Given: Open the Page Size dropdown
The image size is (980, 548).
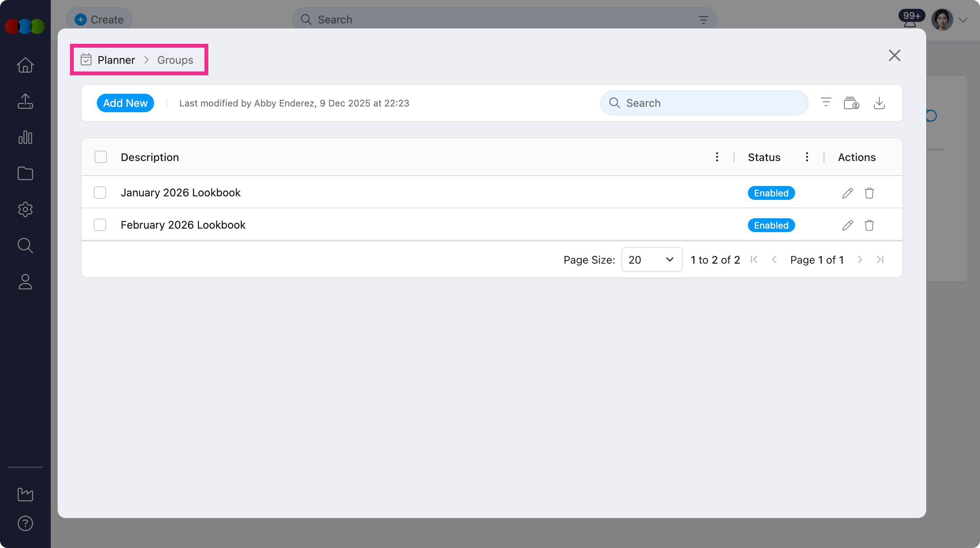Looking at the screenshot, I should click(x=652, y=260).
